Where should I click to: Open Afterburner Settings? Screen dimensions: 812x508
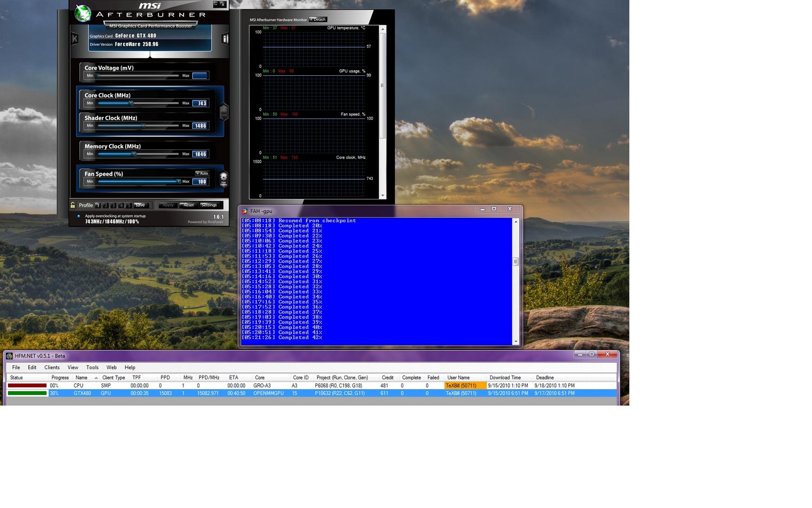click(209, 205)
